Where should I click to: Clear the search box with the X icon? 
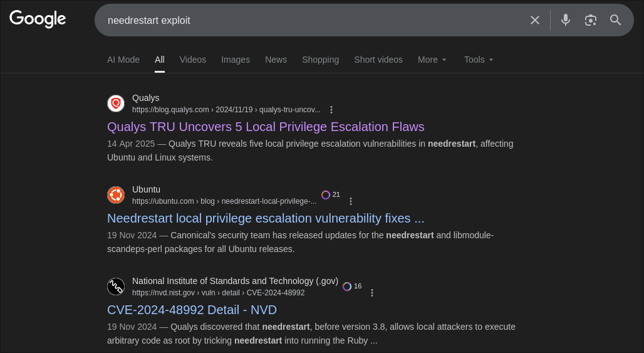click(x=534, y=20)
